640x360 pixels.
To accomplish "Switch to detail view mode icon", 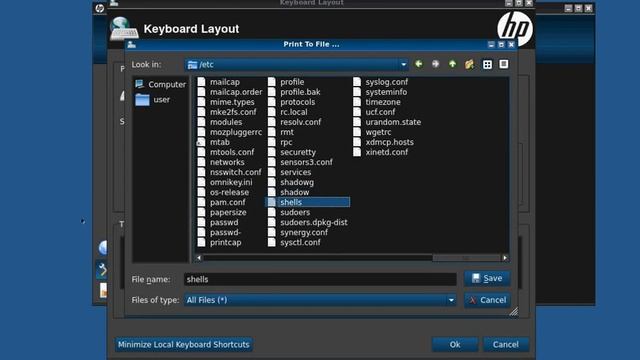I will pos(504,64).
